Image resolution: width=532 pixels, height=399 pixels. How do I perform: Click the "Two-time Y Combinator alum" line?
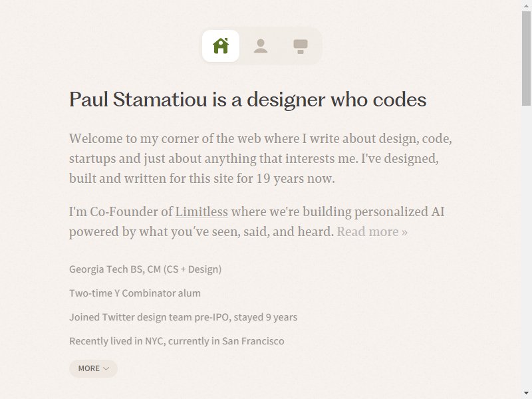tap(135, 293)
